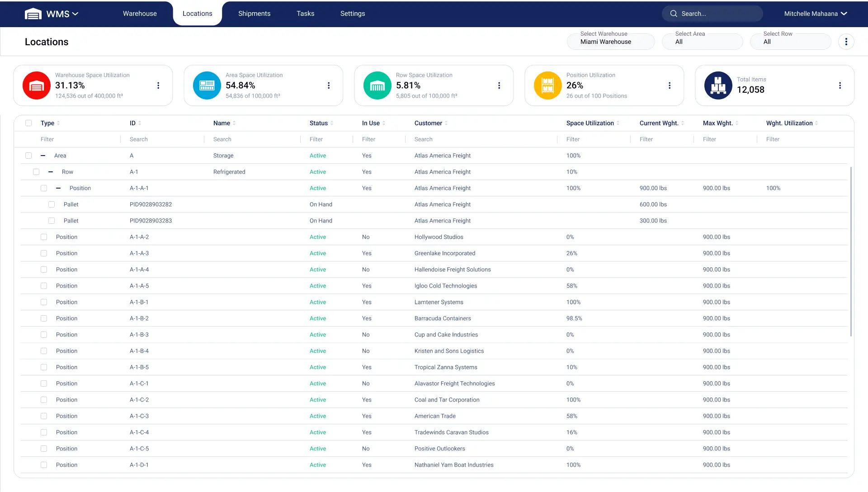Click the Total Items pallet icon

[x=718, y=85]
